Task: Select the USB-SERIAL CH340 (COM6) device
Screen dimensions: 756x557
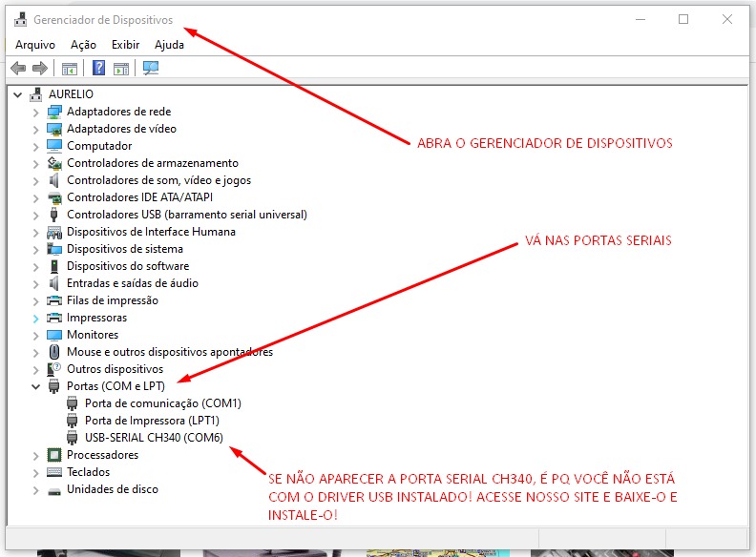Action: (x=154, y=438)
